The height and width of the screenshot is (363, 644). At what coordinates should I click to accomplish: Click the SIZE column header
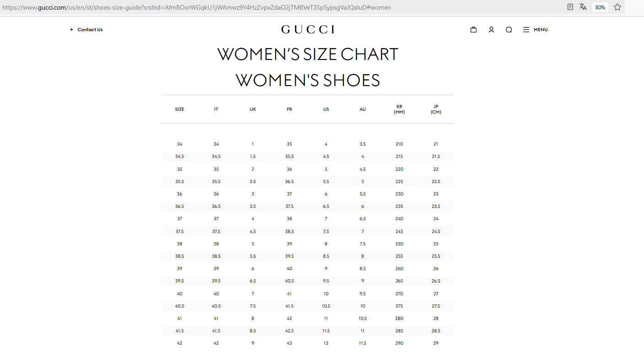click(x=179, y=109)
